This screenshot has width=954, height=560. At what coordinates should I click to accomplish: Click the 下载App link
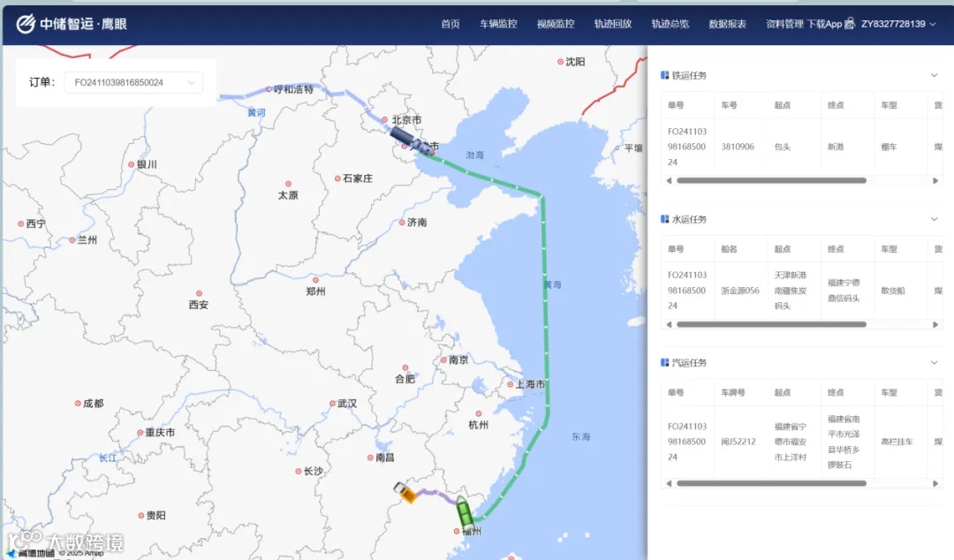click(x=824, y=24)
